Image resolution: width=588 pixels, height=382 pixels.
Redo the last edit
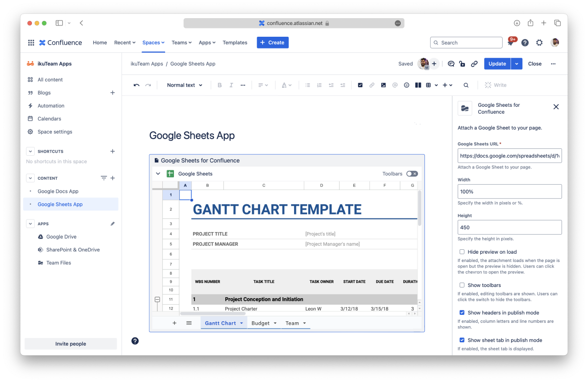148,85
